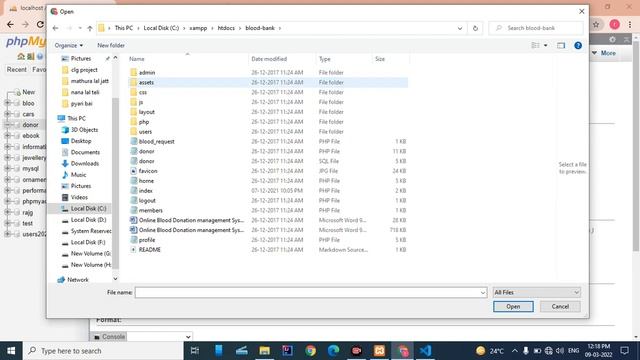This screenshot has height=360, width=640.
Task: Go up one folder level
Action: click(x=90, y=28)
